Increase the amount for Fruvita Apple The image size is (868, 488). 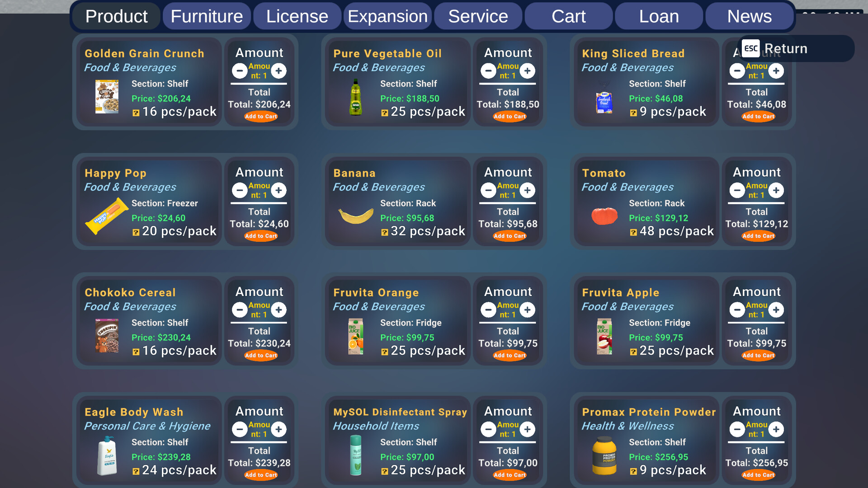(x=776, y=310)
